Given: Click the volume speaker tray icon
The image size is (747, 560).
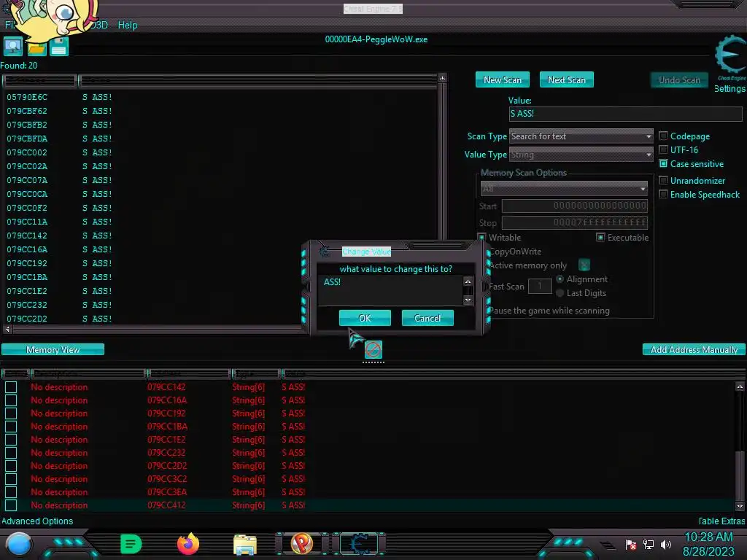Looking at the screenshot, I should click(666, 544).
